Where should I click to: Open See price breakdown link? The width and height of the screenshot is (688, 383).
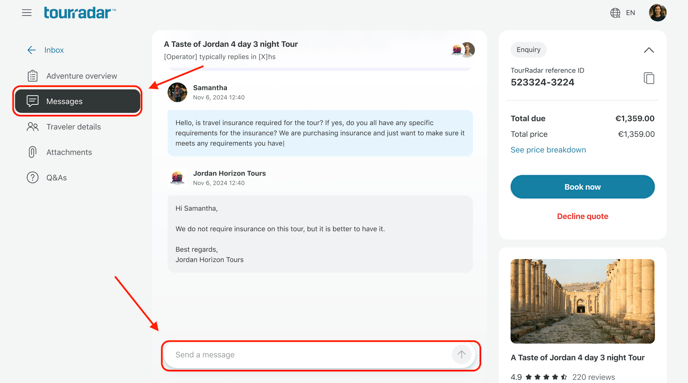548,150
